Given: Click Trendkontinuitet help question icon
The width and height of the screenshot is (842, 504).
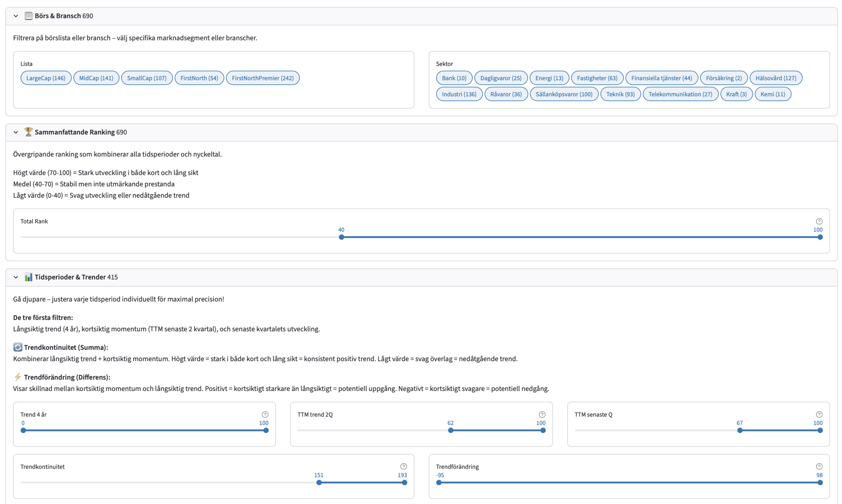Looking at the screenshot, I should 403,466.
